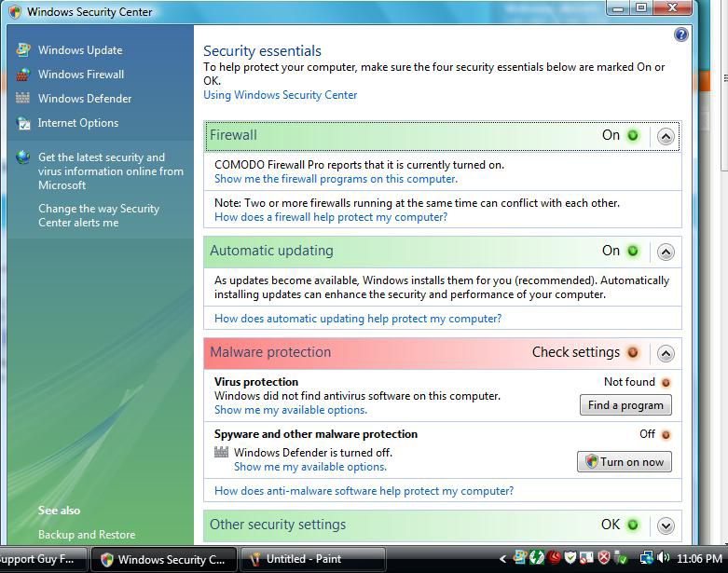Switch to Untitled - Paint taskbar button
This screenshot has height=573, width=728.
point(312,559)
